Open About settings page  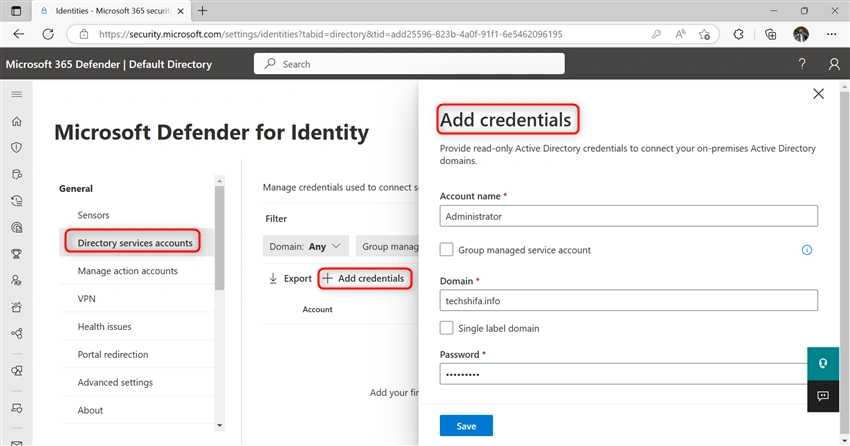tap(90, 410)
